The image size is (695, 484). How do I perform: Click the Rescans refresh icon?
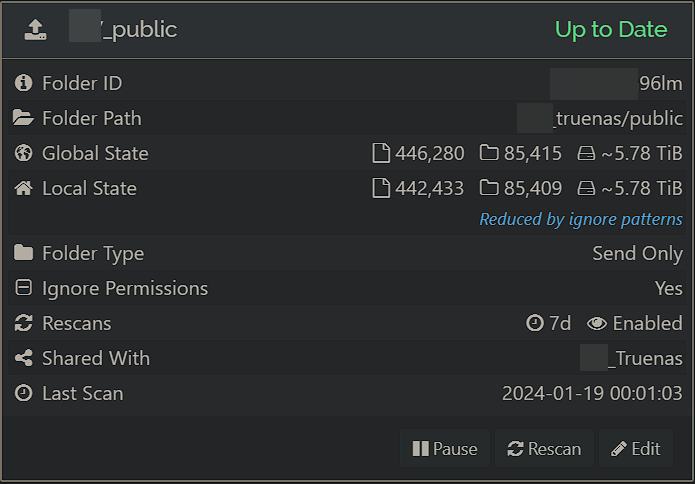coord(23,323)
